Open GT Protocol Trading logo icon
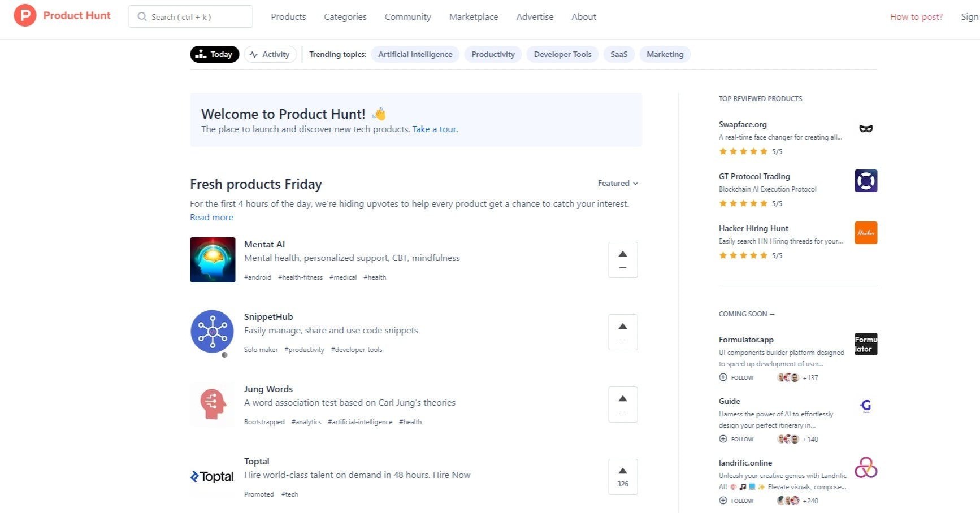Image resolution: width=980 pixels, height=513 pixels. click(x=865, y=181)
